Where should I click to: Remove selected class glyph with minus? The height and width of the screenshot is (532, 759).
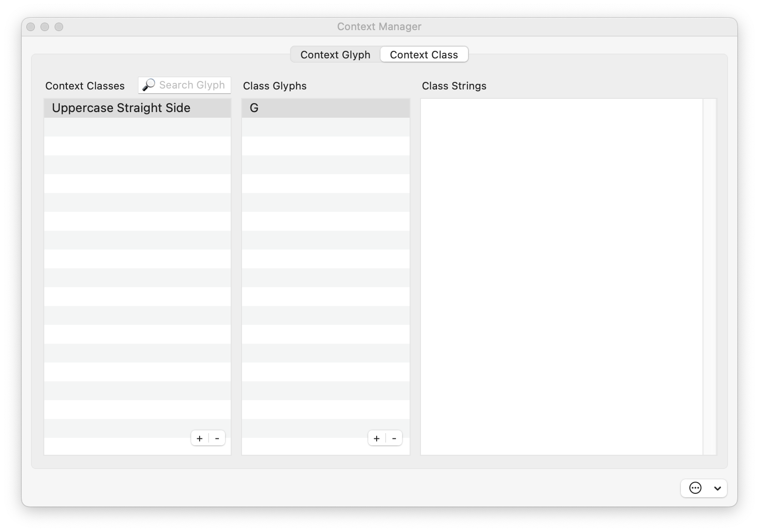[x=394, y=438]
